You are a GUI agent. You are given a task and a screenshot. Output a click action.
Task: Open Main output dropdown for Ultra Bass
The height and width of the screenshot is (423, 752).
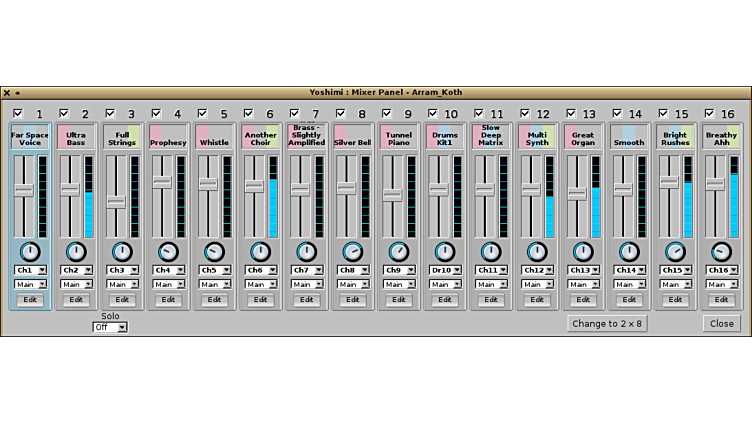coord(76,284)
